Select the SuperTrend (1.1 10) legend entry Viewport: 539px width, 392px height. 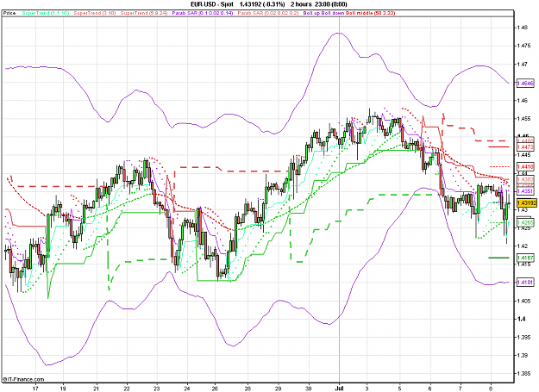click(46, 13)
